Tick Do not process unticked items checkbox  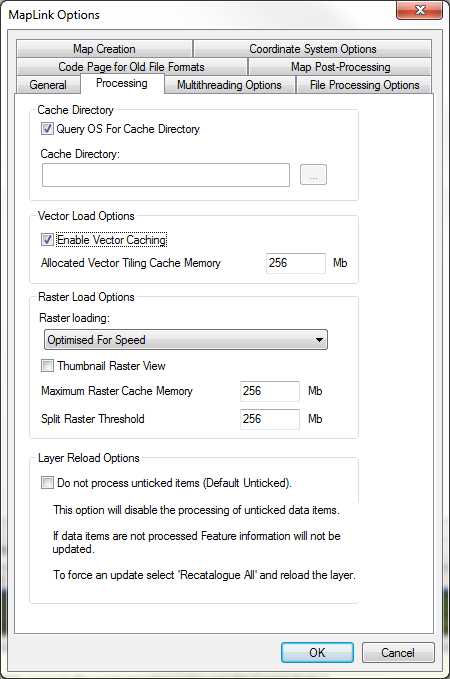pyautogui.click(x=47, y=483)
